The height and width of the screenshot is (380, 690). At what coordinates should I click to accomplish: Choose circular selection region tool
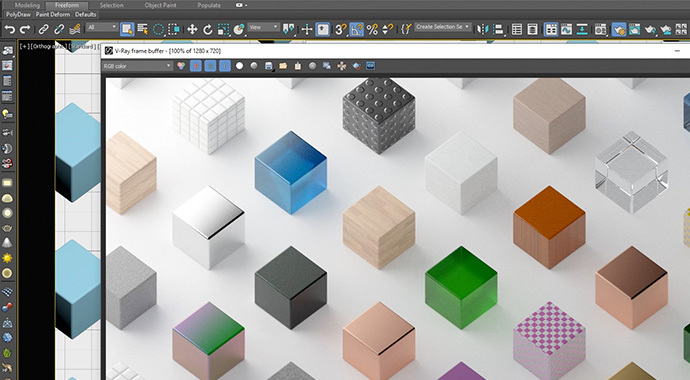click(x=158, y=29)
